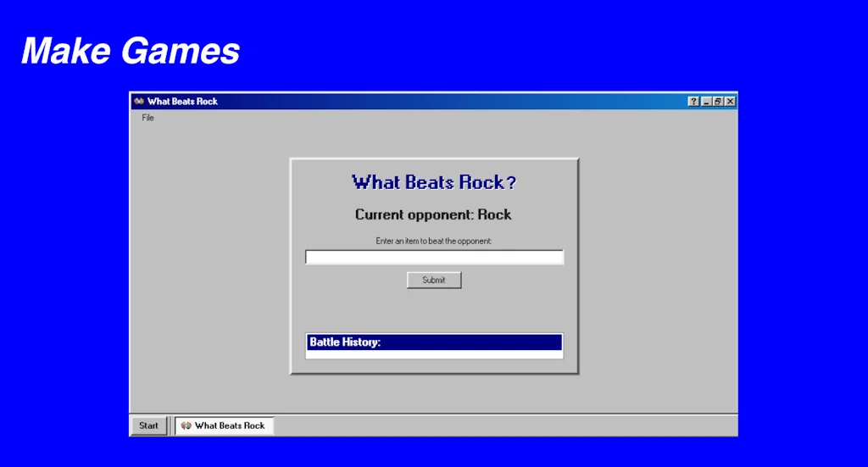Click the taskbar What Beats Rock icon
868x467 pixels.
(x=186, y=425)
